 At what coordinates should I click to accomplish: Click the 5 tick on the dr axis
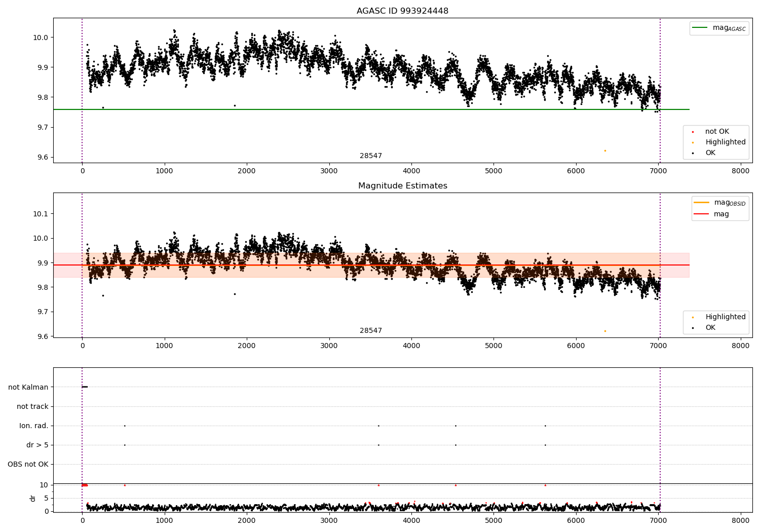point(47,498)
